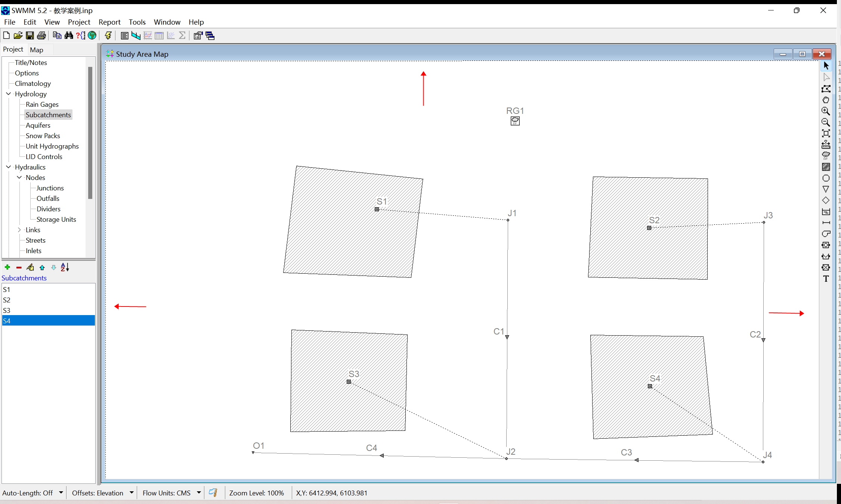Expand the Links tree node

pos(19,230)
